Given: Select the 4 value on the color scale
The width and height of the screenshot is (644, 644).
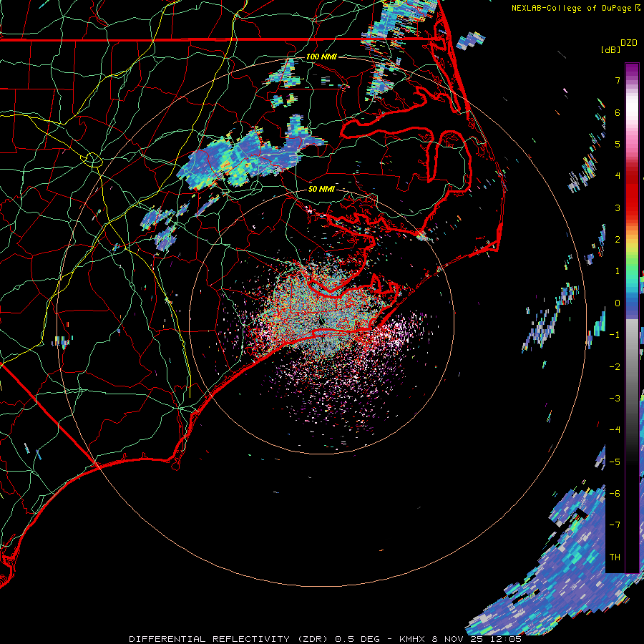Looking at the screenshot, I should [x=618, y=176].
